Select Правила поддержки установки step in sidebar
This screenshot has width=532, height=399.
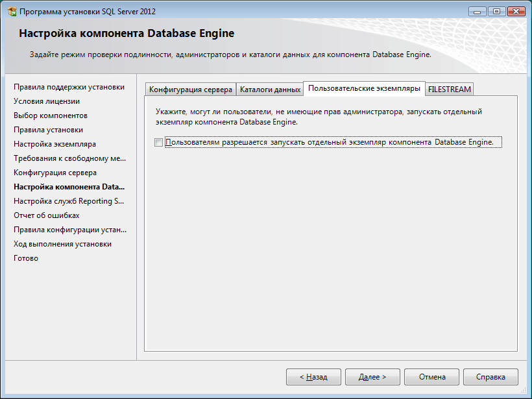[x=69, y=87]
